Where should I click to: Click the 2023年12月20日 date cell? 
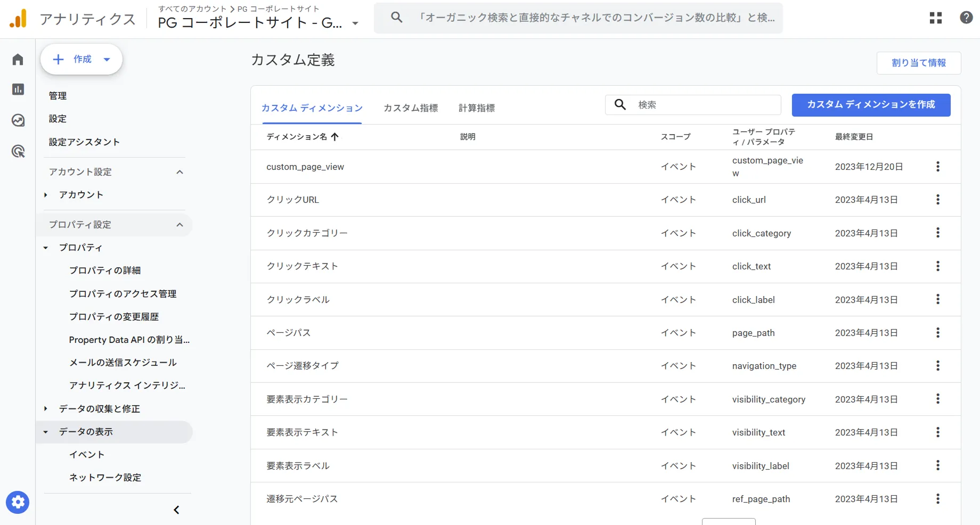869,167
